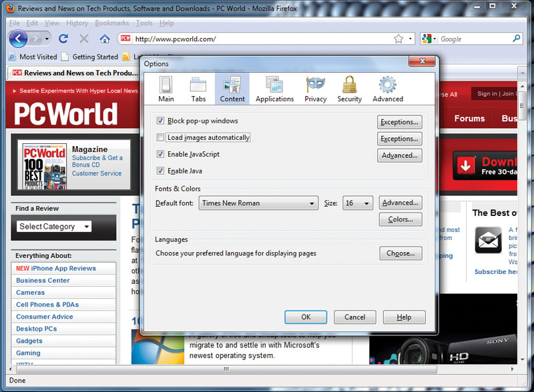This screenshot has height=392, width=534.
Task: Bookmark page with the star icon
Action: click(398, 39)
